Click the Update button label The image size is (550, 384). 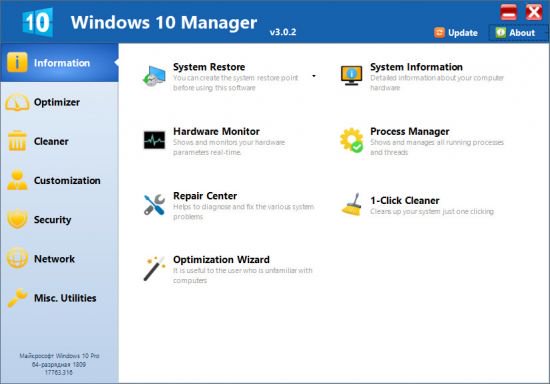coord(463,33)
